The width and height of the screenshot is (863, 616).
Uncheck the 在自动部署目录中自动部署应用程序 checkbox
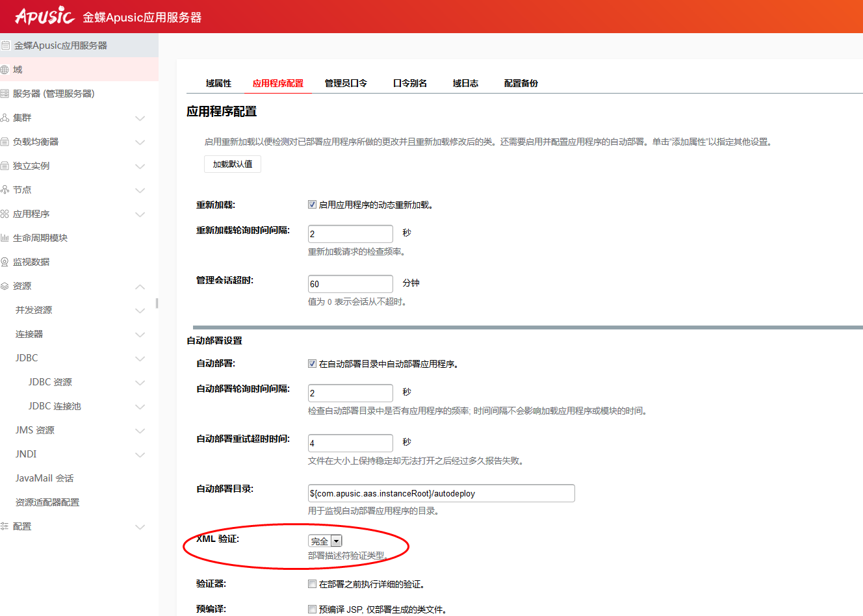point(312,364)
